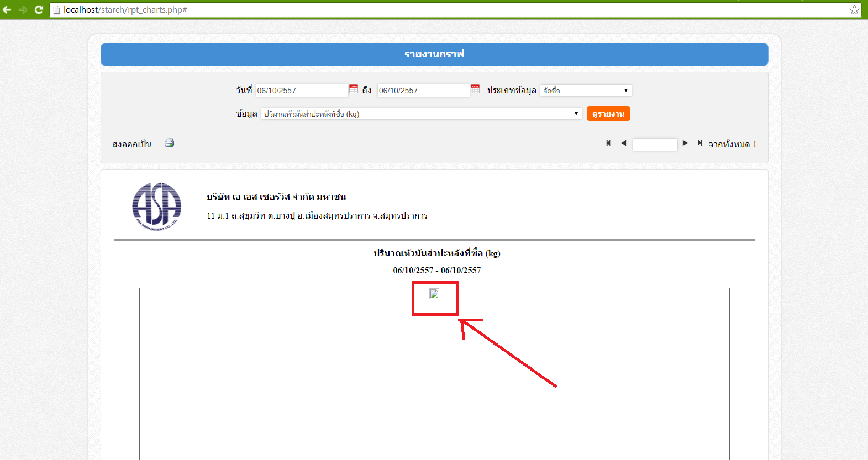Click the browser forward arrow
Viewport: 868px width, 460px height.
23,9
